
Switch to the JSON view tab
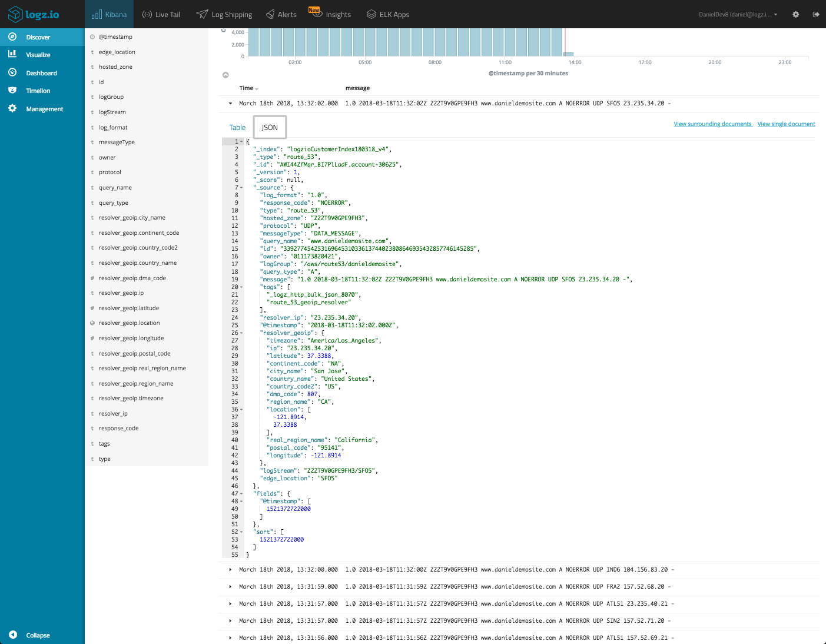(270, 127)
